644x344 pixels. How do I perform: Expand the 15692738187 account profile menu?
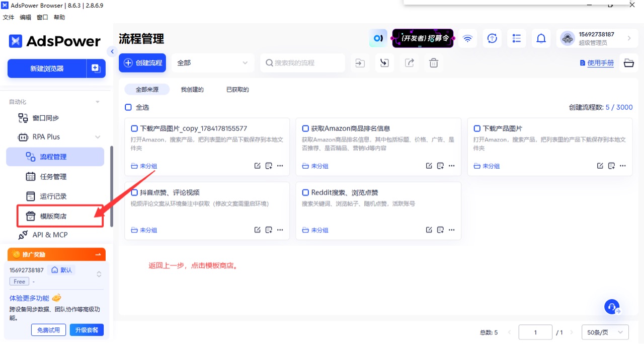point(597,38)
